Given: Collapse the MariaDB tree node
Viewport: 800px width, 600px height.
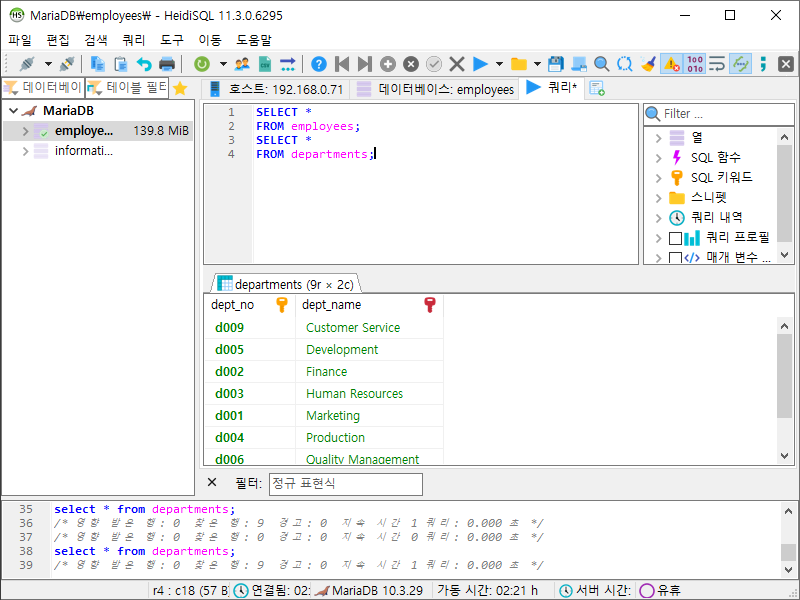Looking at the screenshot, I should pos(14,111).
